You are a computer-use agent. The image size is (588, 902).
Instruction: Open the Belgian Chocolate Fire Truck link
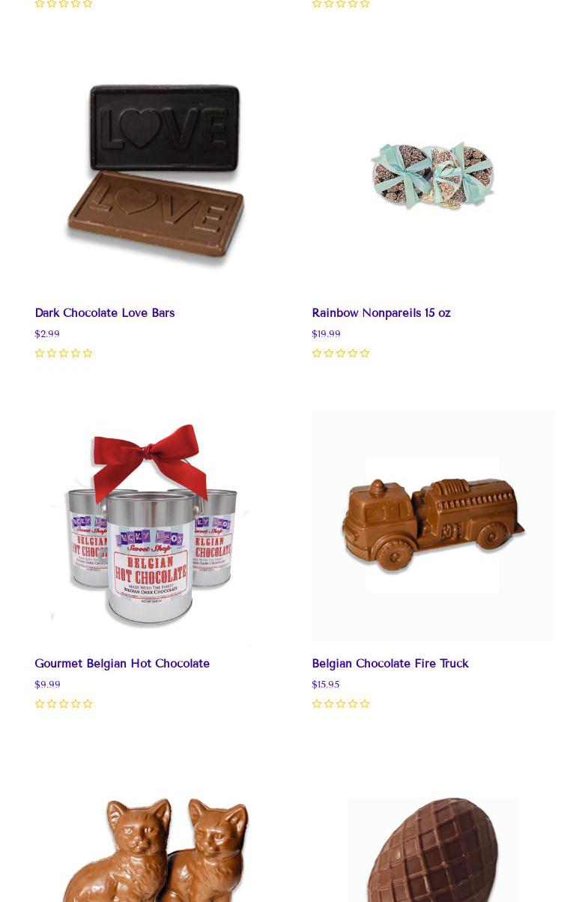coord(390,664)
